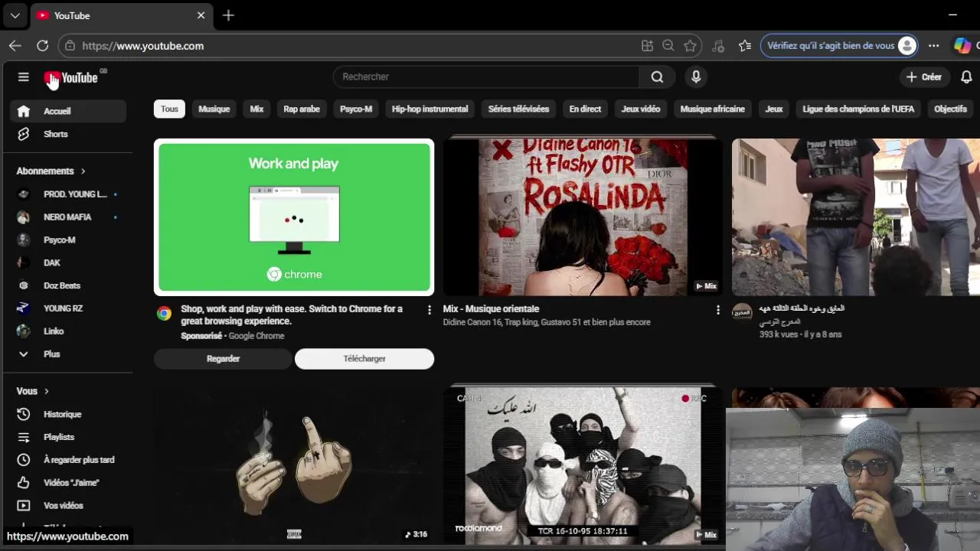Expand subscriptions with Plus
The height and width of the screenshot is (551, 980).
click(x=68, y=354)
